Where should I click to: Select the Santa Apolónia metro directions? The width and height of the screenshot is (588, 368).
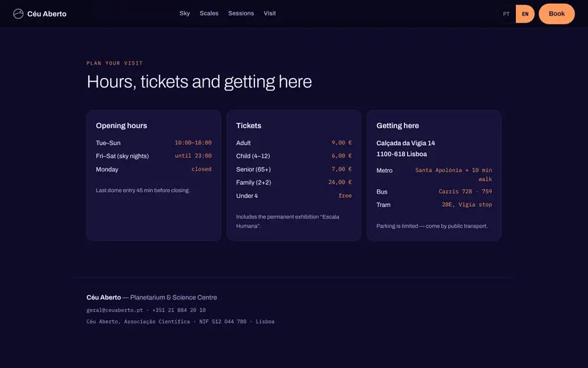pos(453,174)
